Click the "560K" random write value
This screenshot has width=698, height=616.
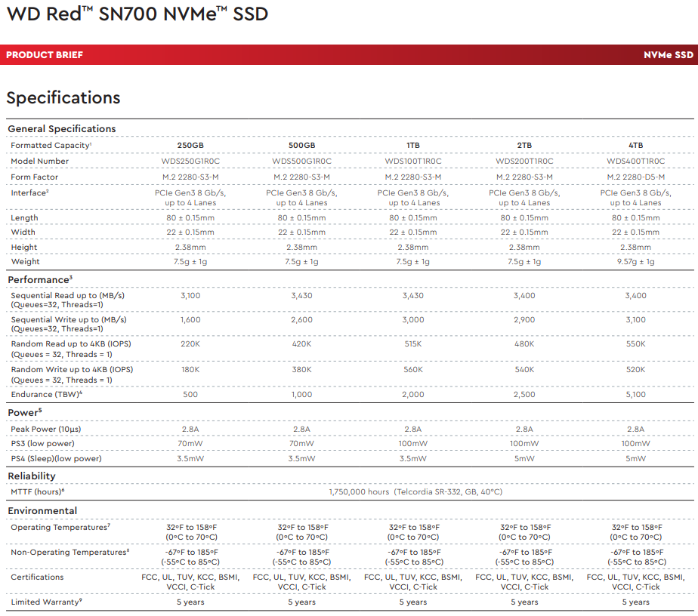tap(413, 370)
